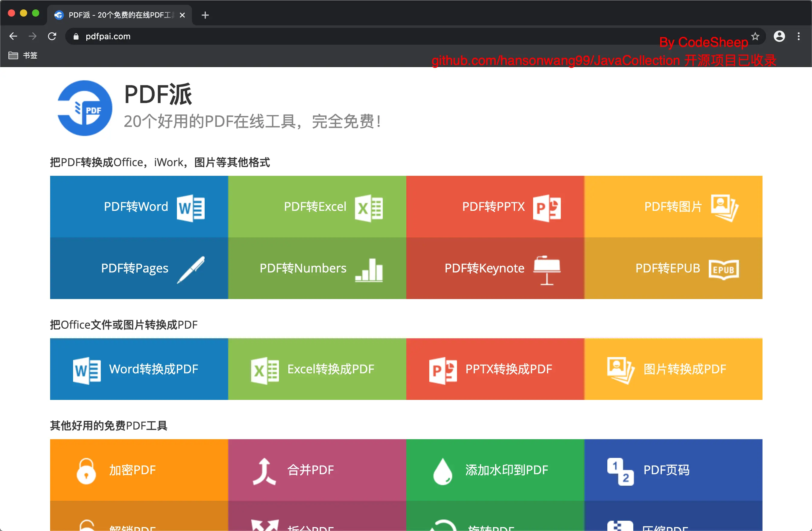
Task: Click the PowerPoint icon in PDF转PPTX tile
Action: tap(547, 208)
